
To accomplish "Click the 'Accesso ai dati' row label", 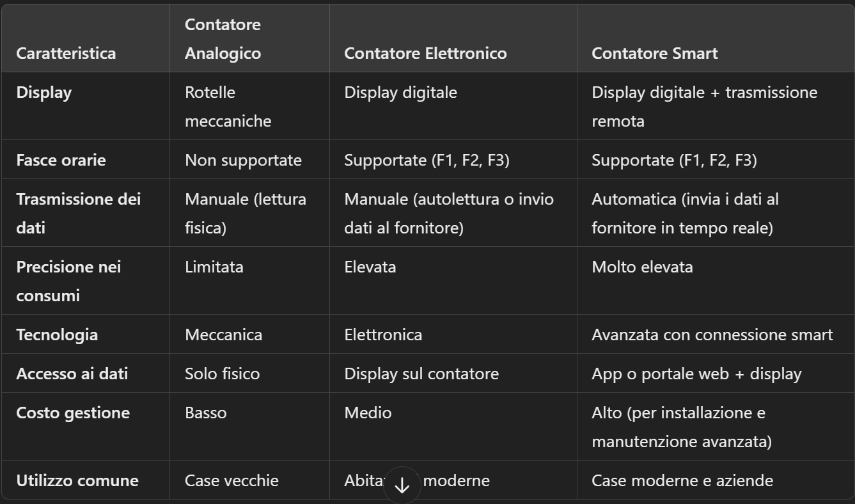I will 72,374.
